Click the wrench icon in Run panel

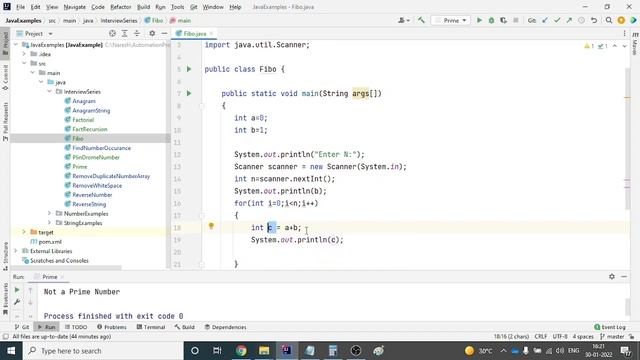(17, 302)
